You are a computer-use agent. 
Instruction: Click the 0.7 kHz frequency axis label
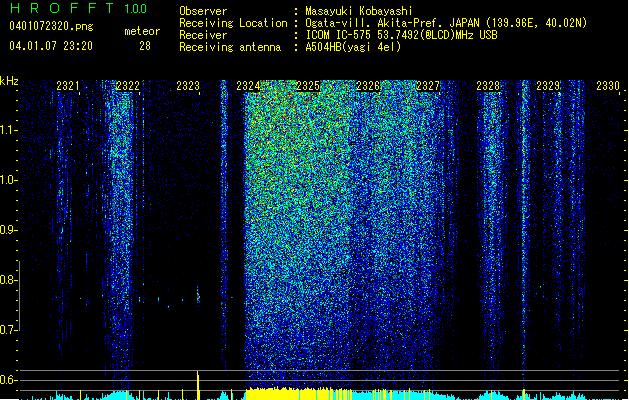click(x=8, y=330)
